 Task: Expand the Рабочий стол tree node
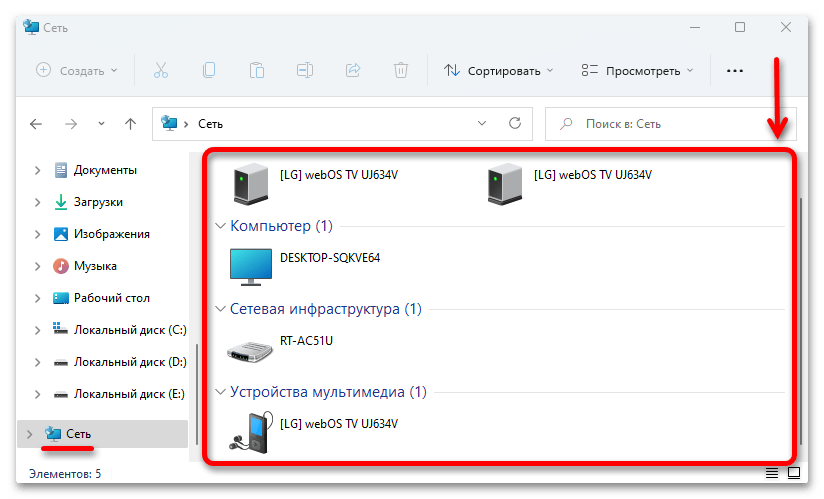point(37,298)
